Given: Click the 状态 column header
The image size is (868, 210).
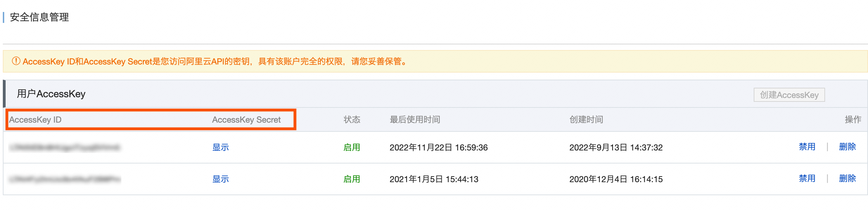Looking at the screenshot, I should (352, 120).
